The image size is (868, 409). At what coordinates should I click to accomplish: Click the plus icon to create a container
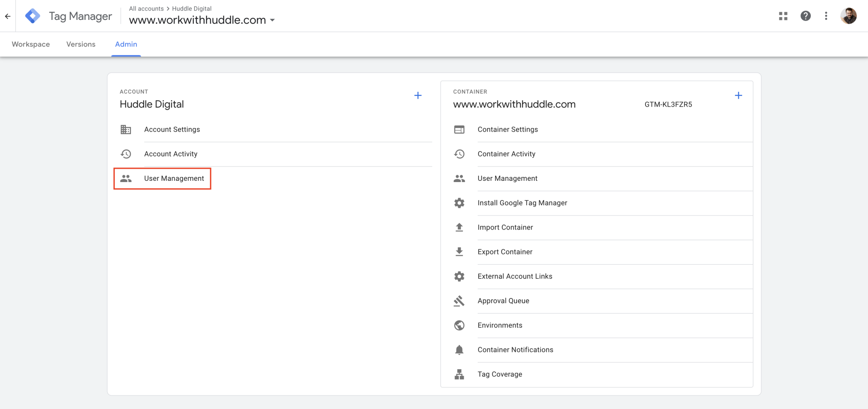(738, 96)
